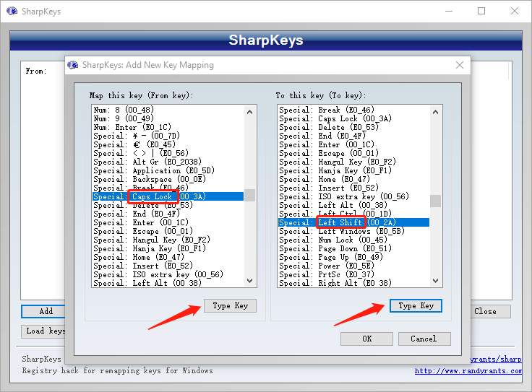Select Special: Break (E0_46) in To list
The image size is (532, 392).
pyautogui.click(x=354, y=110)
